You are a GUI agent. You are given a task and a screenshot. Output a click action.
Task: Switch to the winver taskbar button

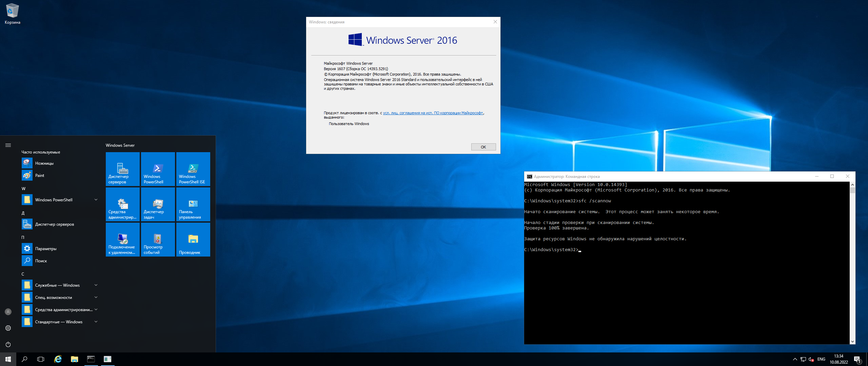click(x=107, y=359)
